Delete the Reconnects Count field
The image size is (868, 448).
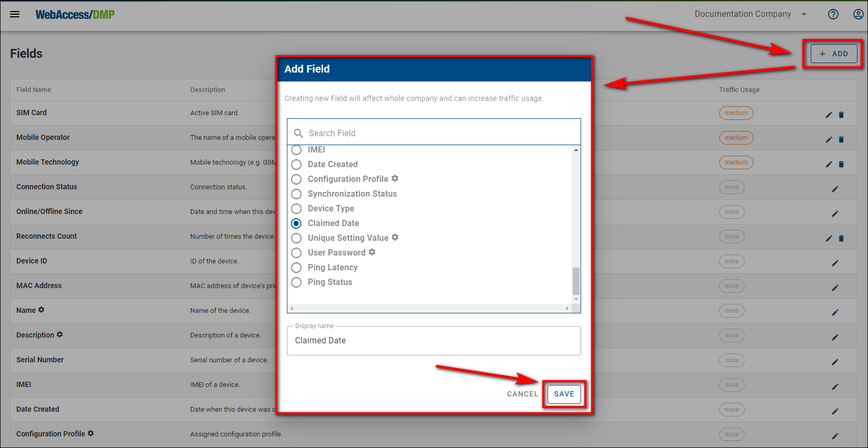[841, 238]
